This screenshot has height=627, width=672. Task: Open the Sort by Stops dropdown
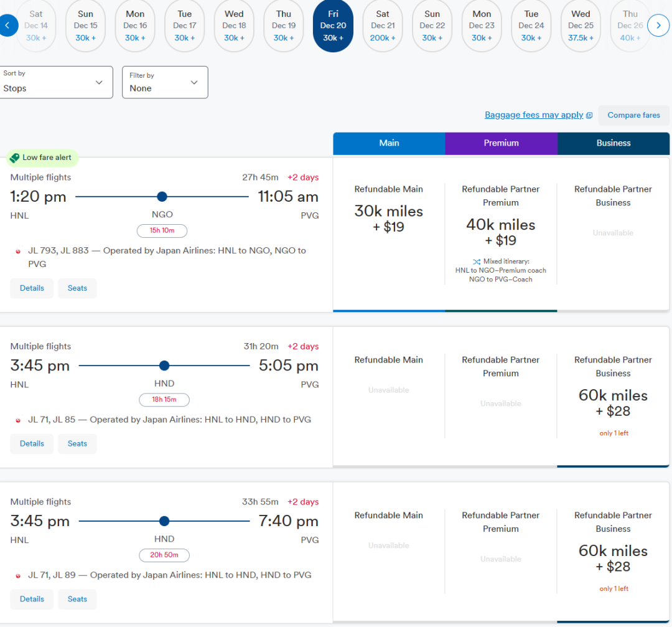click(57, 82)
